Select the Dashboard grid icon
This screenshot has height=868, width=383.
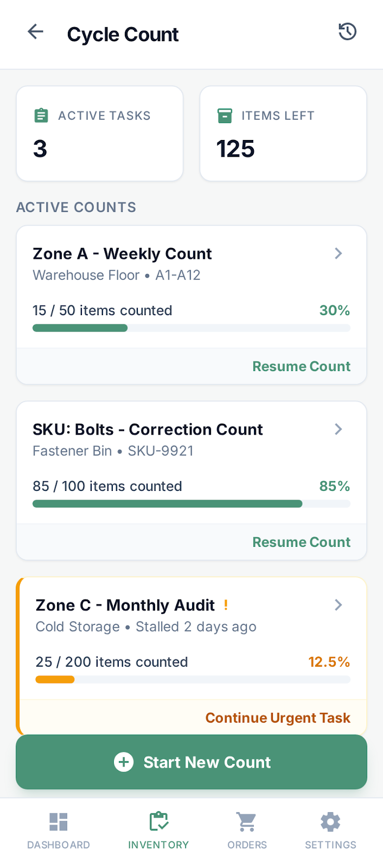[x=59, y=821]
